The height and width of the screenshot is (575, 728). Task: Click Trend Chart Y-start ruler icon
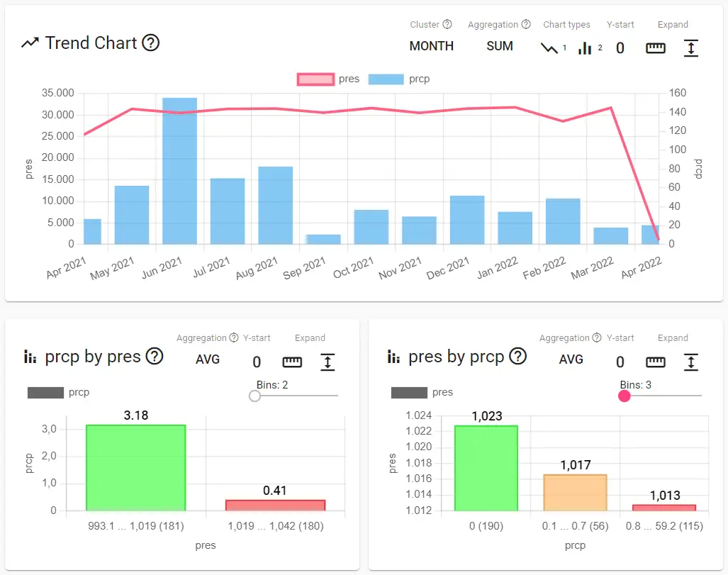coord(656,48)
